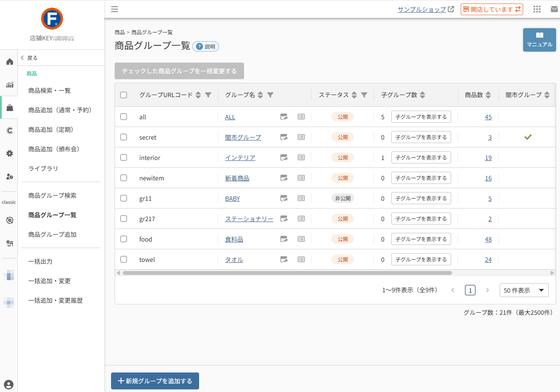Click the shop preview icon for 闇市グループ
This screenshot has height=392, width=560.
click(284, 137)
